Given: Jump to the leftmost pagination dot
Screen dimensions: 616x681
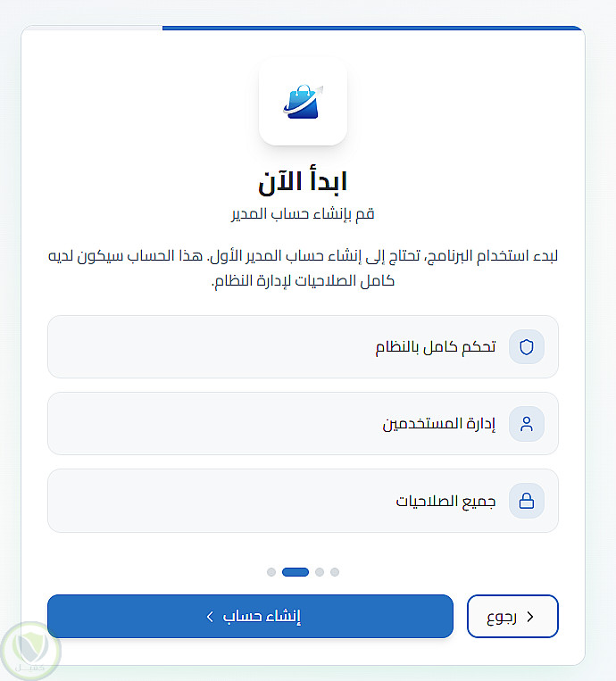Looking at the screenshot, I should tap(271, 572).
